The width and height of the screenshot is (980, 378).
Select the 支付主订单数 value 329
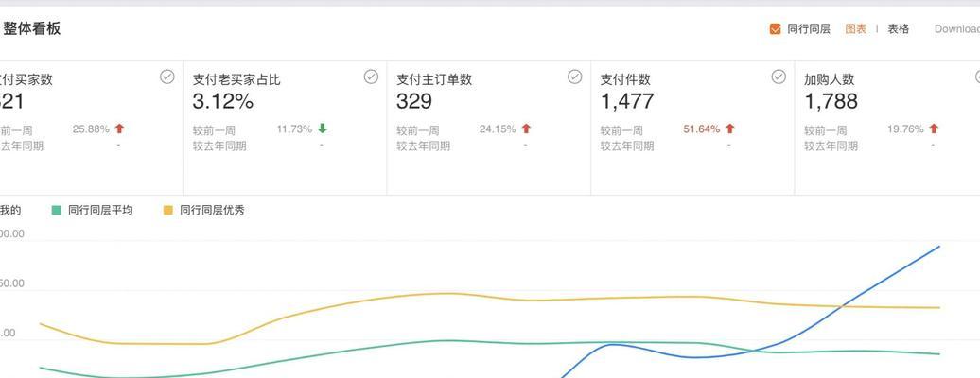413,101
